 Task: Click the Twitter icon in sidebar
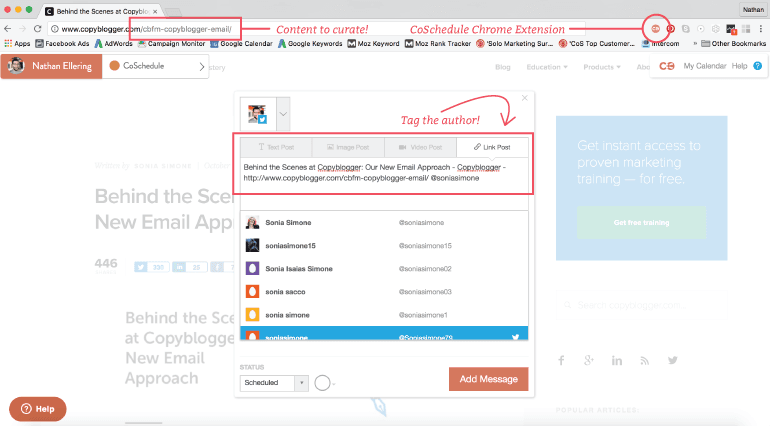673,361
